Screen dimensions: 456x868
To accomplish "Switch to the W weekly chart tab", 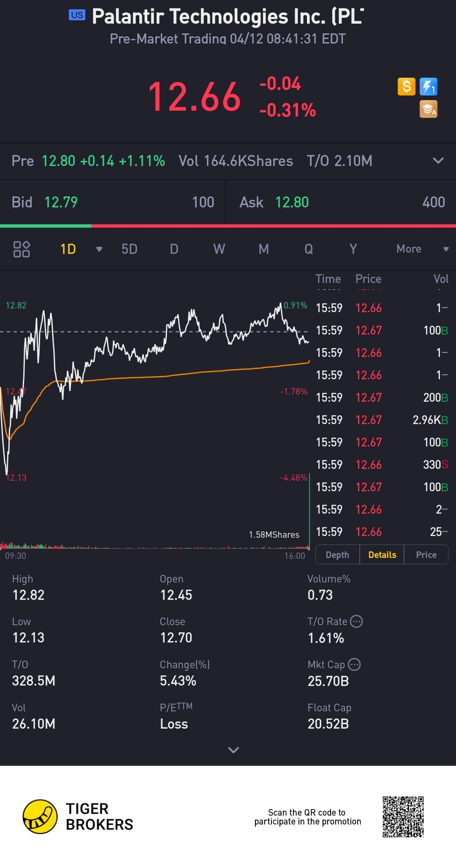I will point(219,249).
